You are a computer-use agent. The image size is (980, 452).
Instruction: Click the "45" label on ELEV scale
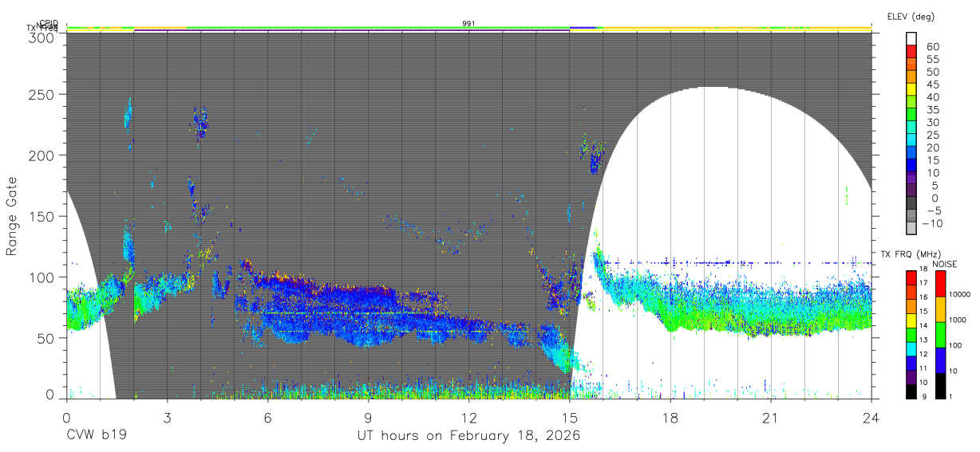[932, 85]
